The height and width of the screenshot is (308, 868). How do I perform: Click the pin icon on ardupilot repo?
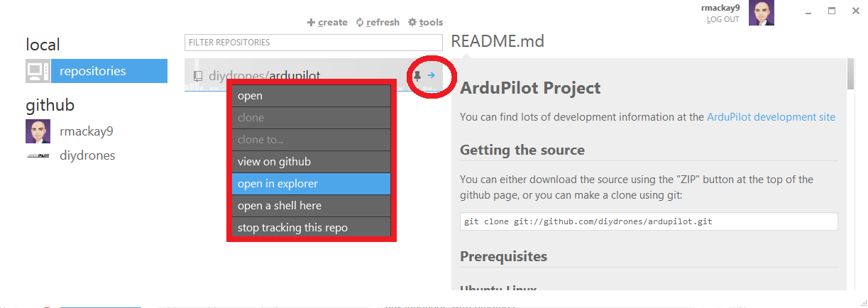tap(417, 75)
